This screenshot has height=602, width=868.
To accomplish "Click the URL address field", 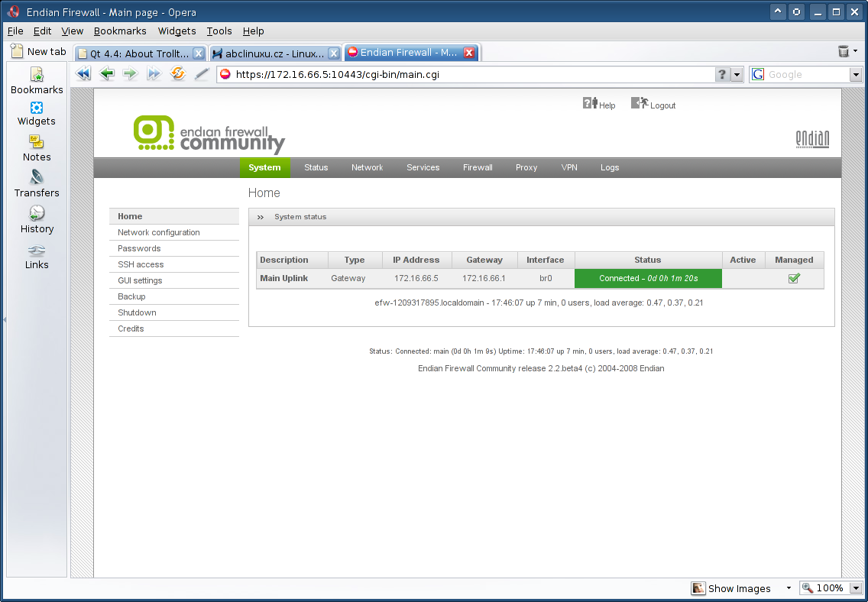I will click(473, 75).
